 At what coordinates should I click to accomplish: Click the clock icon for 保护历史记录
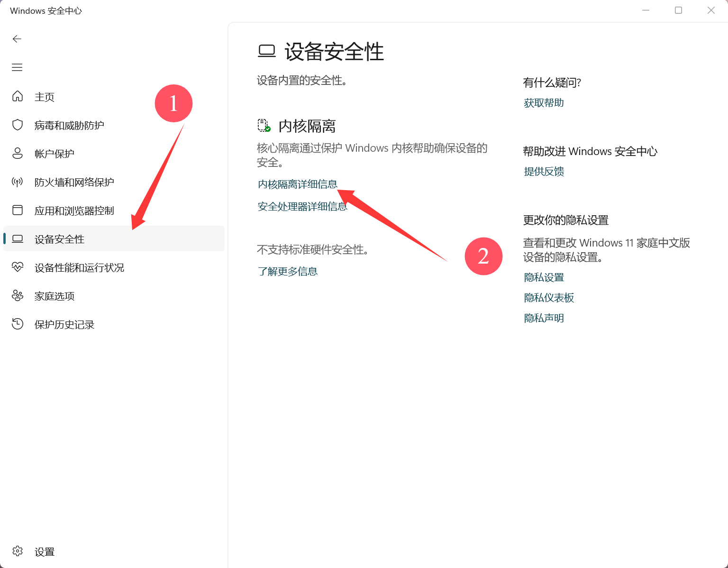(18, 324)
